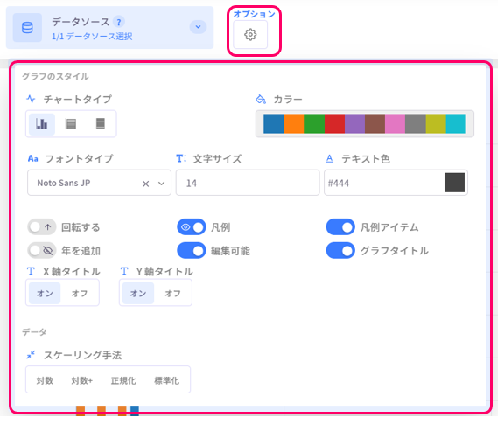
Task: Pick the cyan swatch in カラー palette
Action: 456,123
